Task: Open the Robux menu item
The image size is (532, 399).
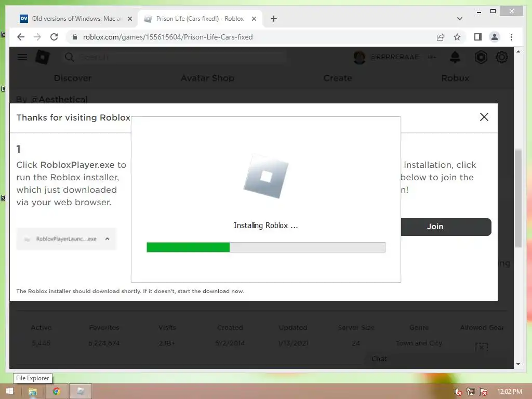Action: point(455,78)
